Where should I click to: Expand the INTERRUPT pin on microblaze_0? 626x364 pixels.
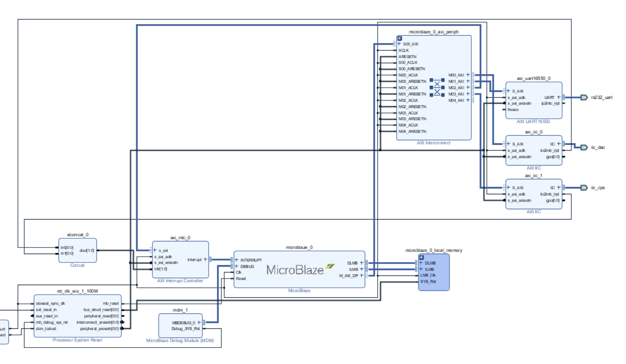click(236, 260)
